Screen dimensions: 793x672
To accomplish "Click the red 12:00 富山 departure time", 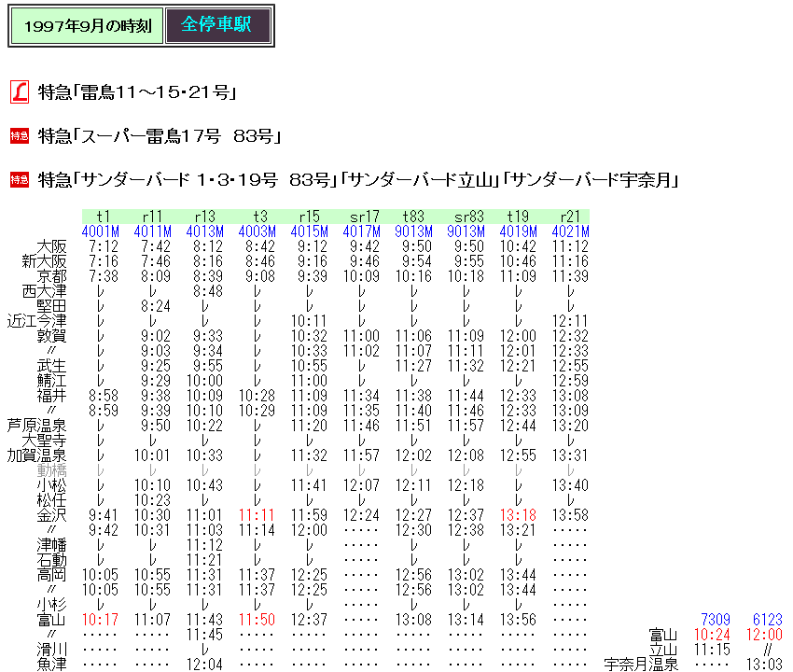I will pos(764,635).
